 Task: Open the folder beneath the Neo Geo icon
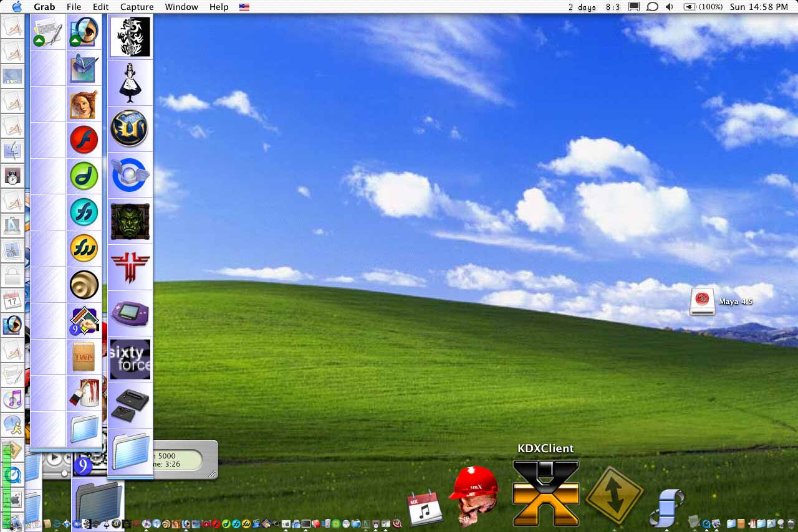click(x=130, y=450)
